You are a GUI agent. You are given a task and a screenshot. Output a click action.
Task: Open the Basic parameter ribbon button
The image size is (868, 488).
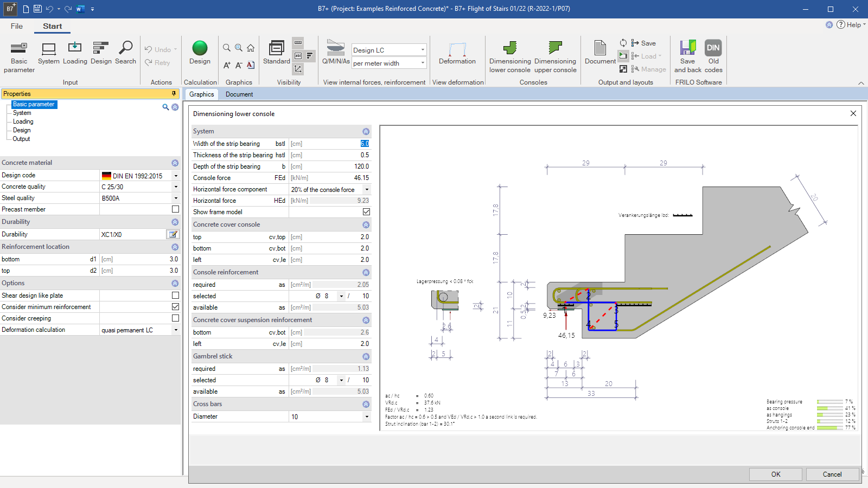19,57
